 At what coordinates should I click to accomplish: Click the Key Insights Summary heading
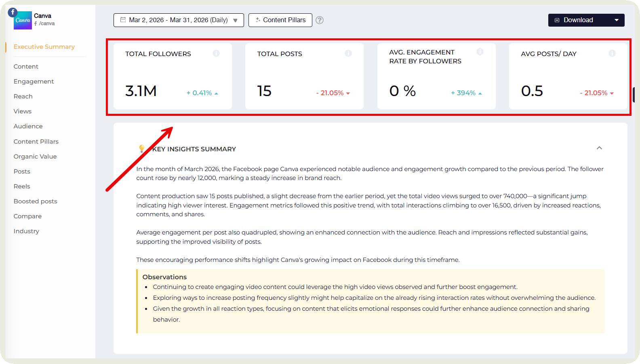point(194,149)
